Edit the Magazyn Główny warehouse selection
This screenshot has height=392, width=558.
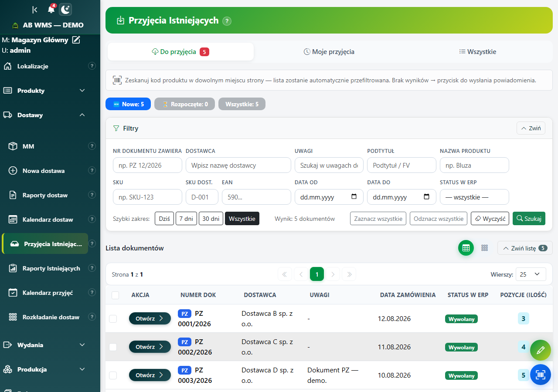(76, 40)
